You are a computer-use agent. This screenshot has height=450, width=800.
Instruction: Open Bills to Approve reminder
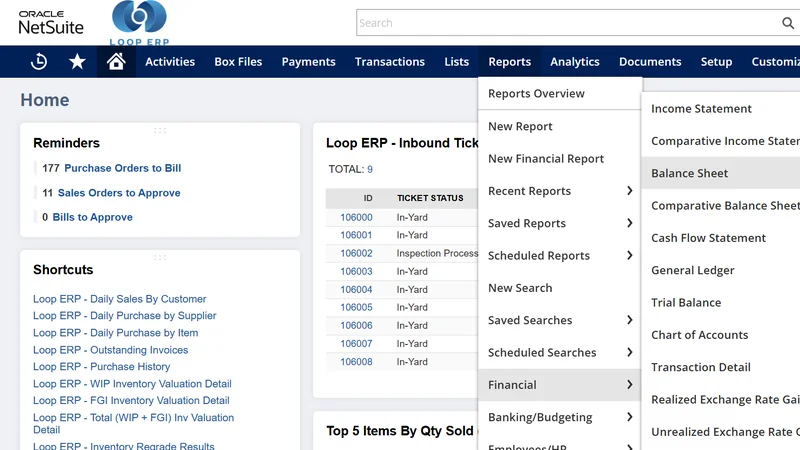coord(92,217)
